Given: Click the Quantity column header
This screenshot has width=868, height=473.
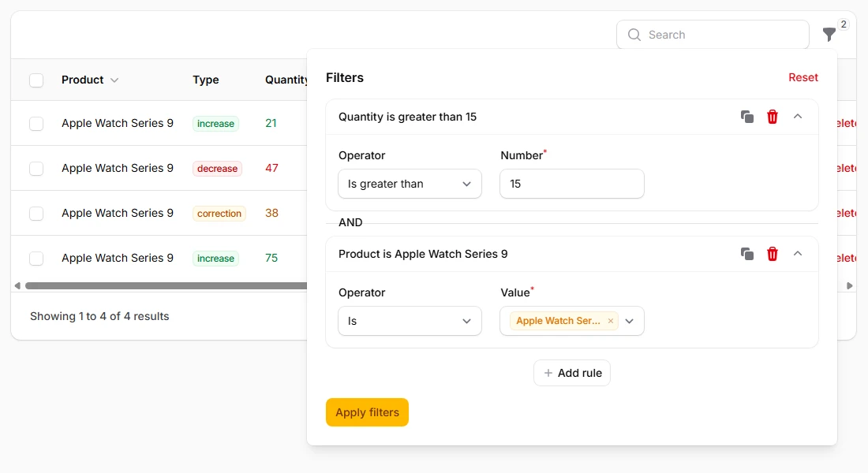Looking at the screenshot, I should coord(286,80).
